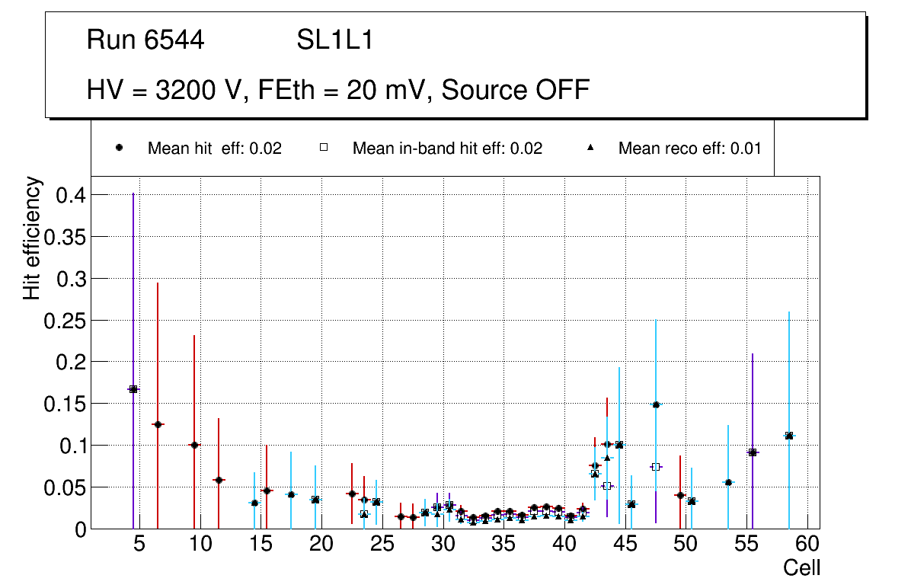Click the filled circle legend marker
Screen dimensions: 911x588
tap(120, 149)
